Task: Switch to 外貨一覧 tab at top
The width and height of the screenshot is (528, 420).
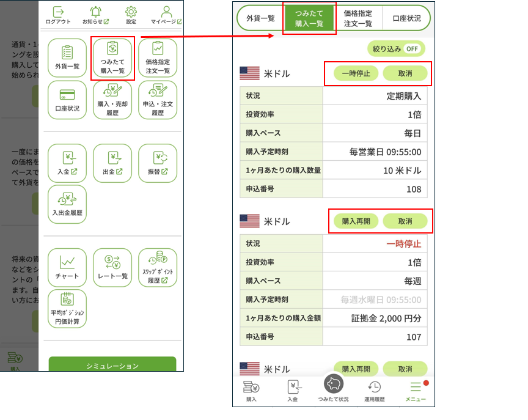Action: [x=260, y=18]
